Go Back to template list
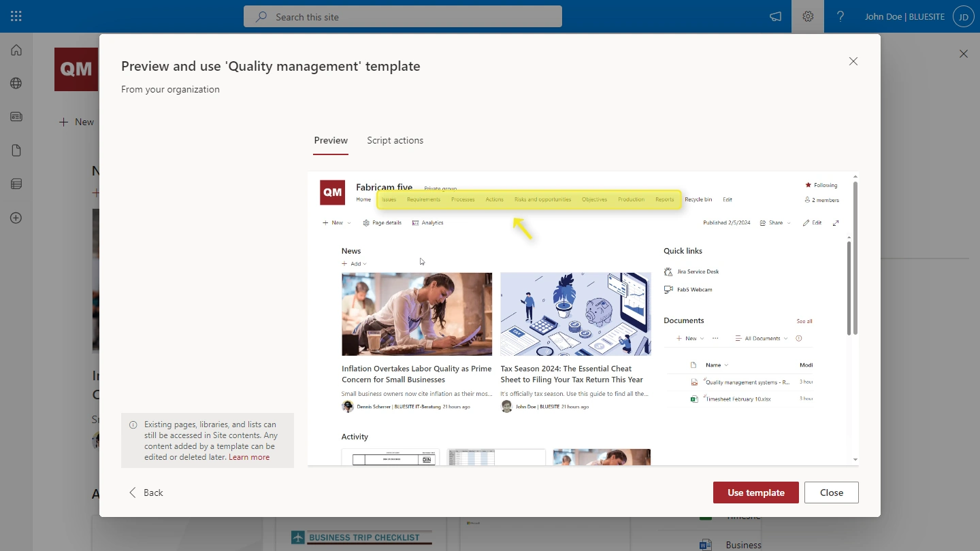 [146, 492]
